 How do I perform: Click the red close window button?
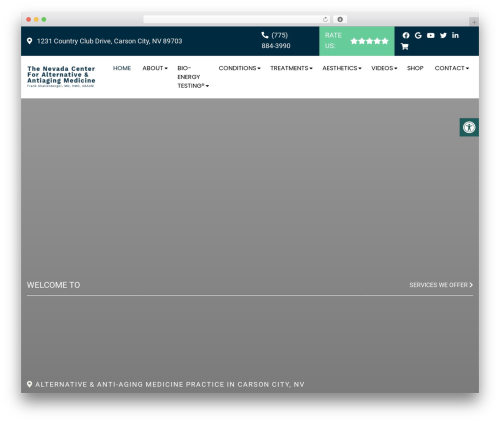(x=29, y=19)
